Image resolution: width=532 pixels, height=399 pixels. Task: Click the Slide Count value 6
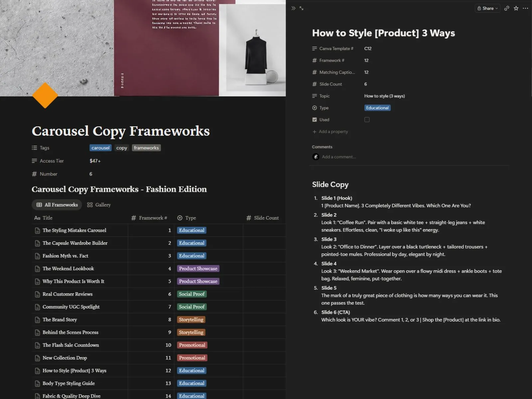[x=366, y=84]
